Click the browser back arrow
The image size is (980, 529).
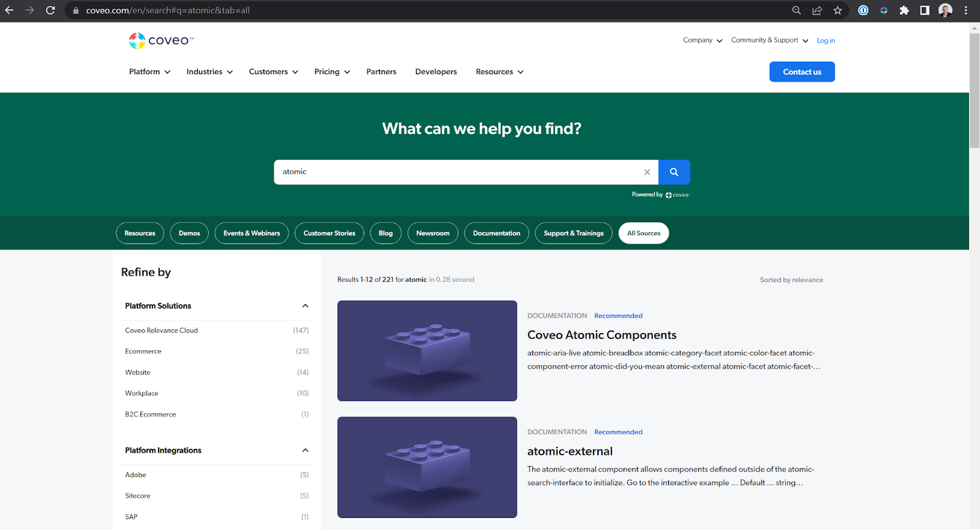pyautogui.click(x=9, y=10)
